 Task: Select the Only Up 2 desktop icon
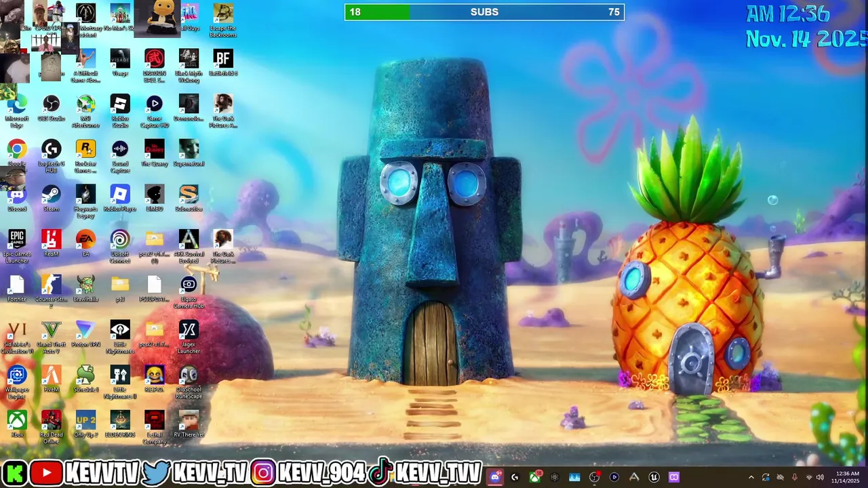coord(85,424)
